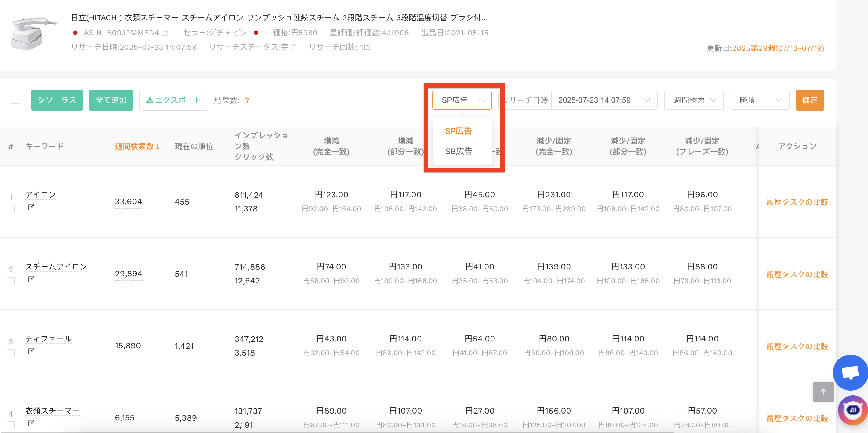Image resolution: width=868 pixels, height=433 pixels.
Task: Collapse the SP広告 ad type dropdown
Action: 462,100
